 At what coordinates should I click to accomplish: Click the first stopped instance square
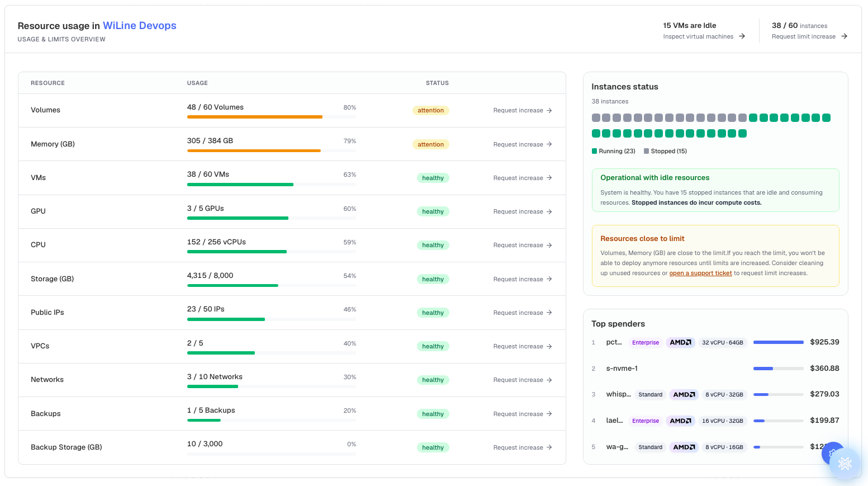[596, 118]
